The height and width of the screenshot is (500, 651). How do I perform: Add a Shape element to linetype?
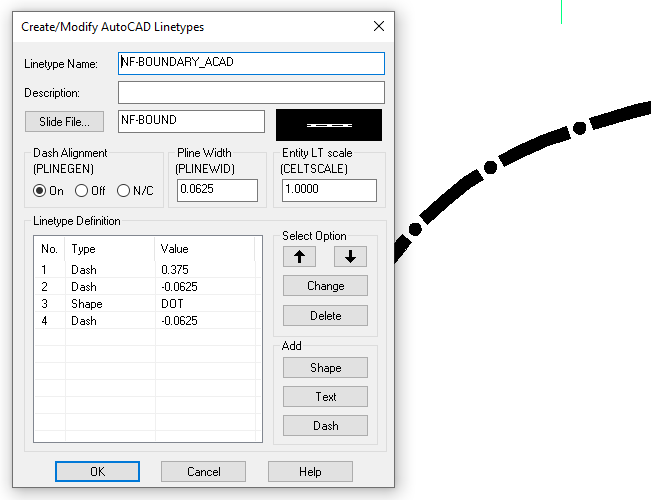(326, 368)
